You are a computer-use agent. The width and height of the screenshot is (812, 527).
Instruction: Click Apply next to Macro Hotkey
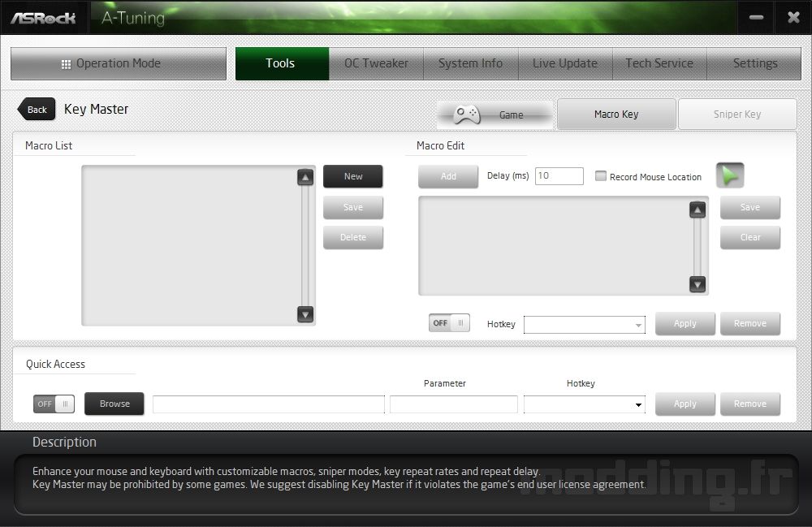coord(685,323)
